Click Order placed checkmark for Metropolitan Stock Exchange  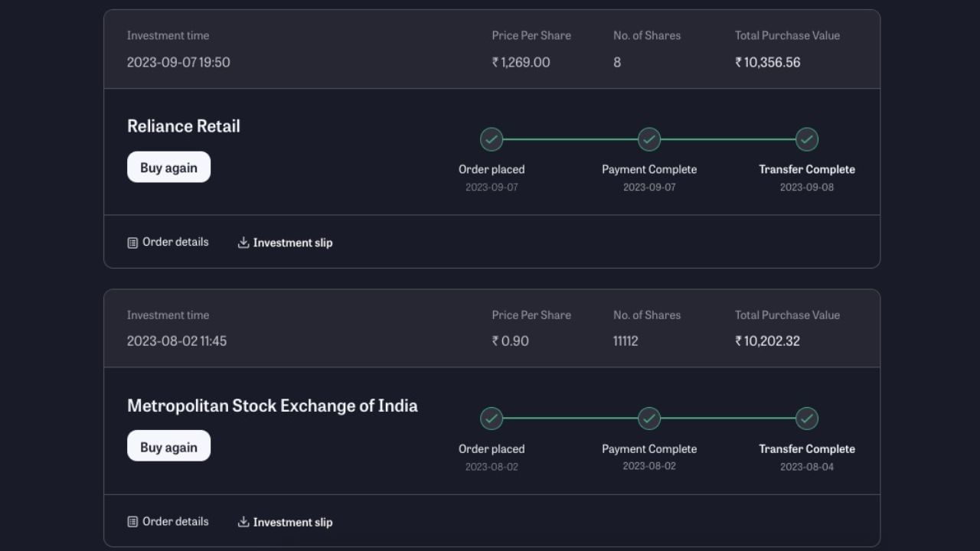492,419
